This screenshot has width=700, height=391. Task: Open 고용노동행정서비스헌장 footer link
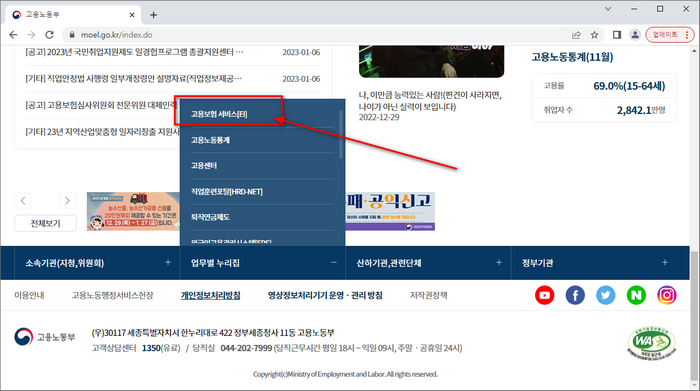click(x=112, y=295)
